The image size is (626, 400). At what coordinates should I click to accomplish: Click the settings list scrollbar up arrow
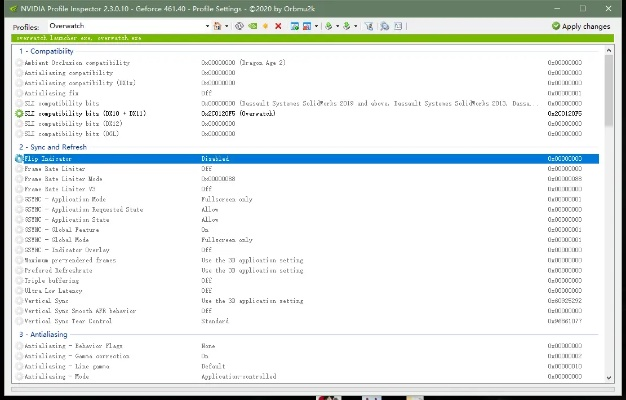[x=608, y=50]
